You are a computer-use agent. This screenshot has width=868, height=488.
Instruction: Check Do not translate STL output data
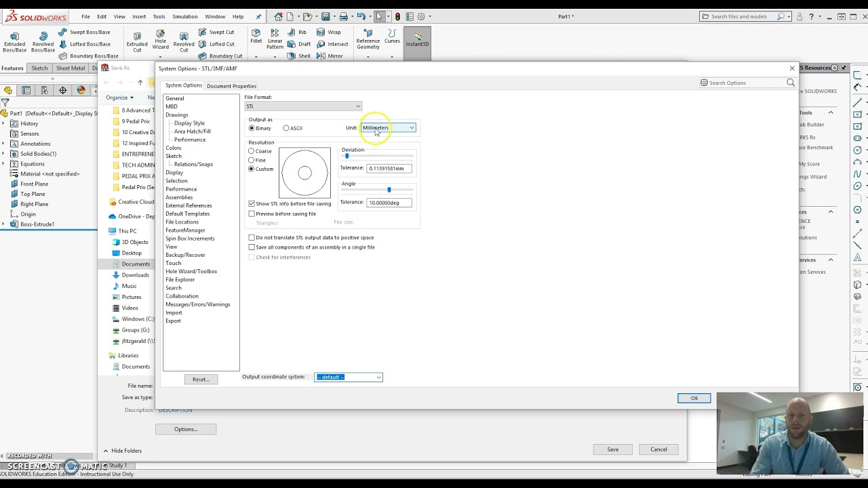(252, 237)
